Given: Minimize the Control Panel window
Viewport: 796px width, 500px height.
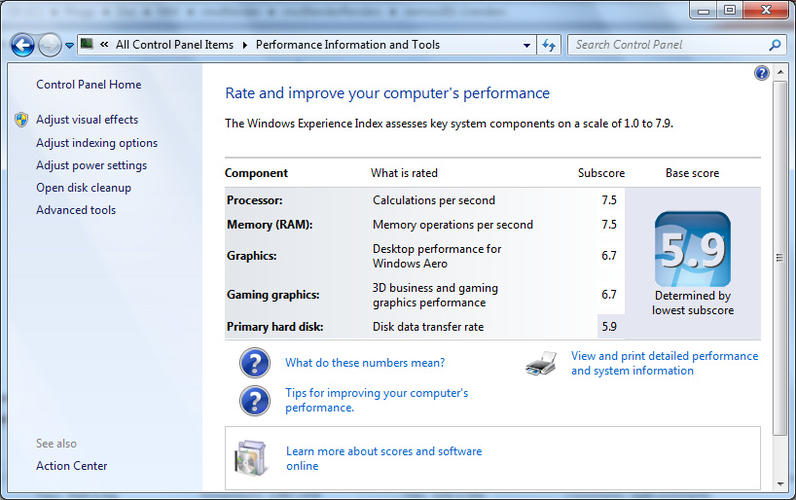Looking at the screenshot, I should point(703,11).
